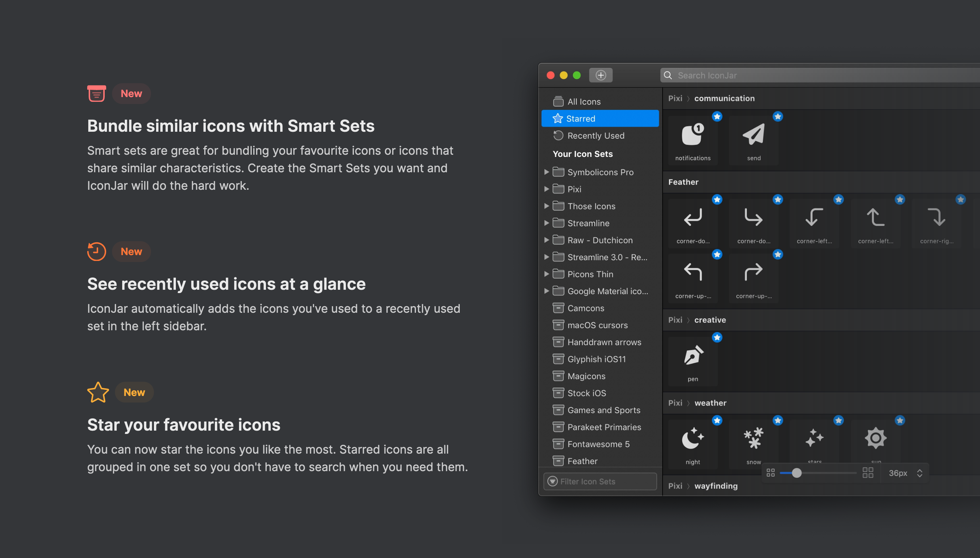This screenshot has height=558, width=980.
Task: Select the first Feather corner-down icon
Action: click(692, 223)
